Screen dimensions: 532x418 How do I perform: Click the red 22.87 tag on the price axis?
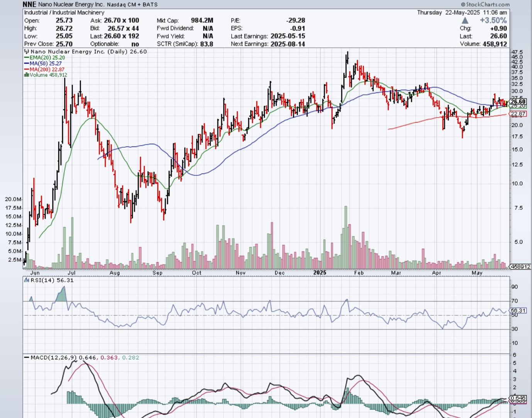pyautogui.click(x=518, y=114)
